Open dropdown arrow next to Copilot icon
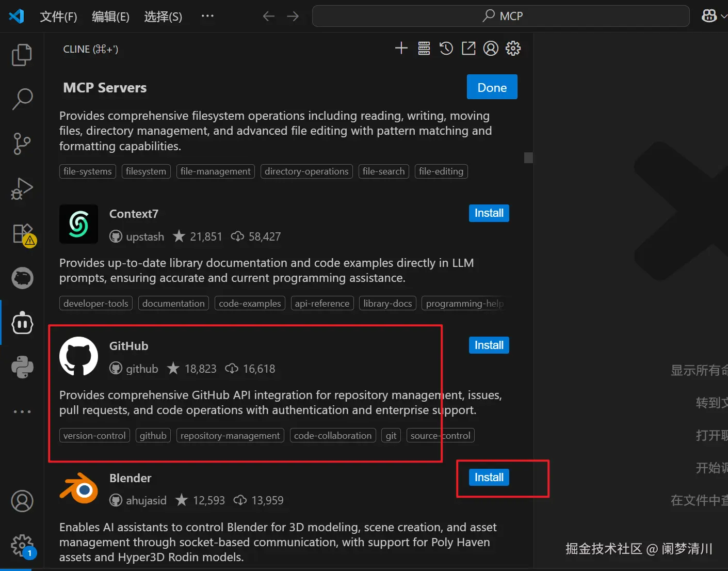 click(x=724, y=17)
